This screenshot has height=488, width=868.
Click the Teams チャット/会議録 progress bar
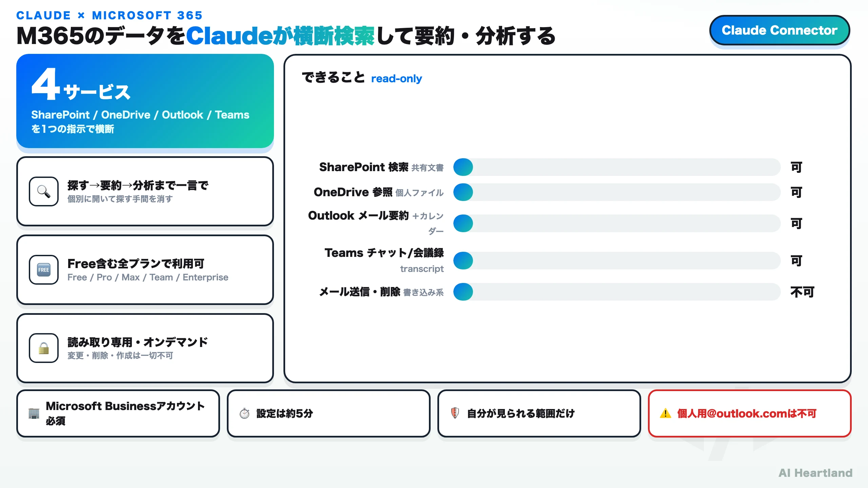(x=617, y=261)
